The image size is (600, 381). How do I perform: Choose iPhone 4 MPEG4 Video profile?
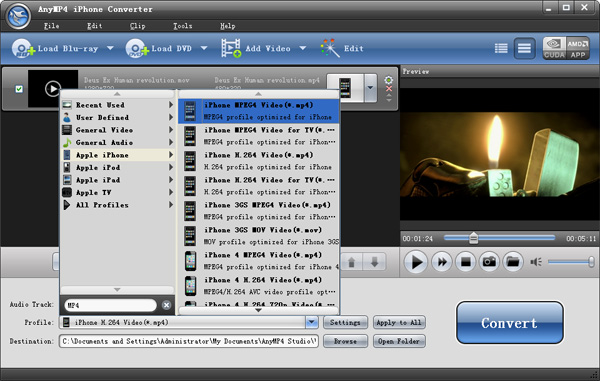pos(259,261)
